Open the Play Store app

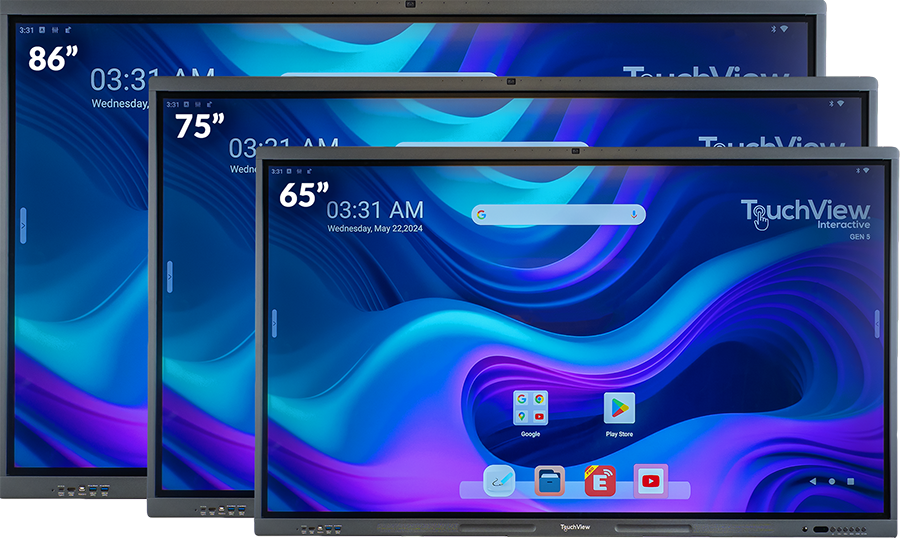[619, 409]
